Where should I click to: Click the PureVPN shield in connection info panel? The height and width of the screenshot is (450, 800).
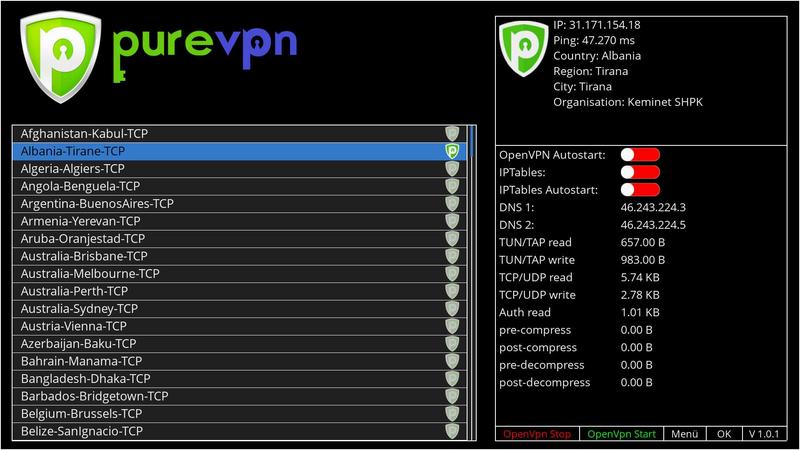(523, 48)
